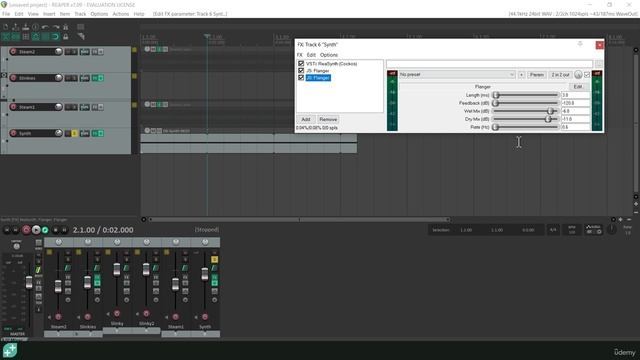640x360 pixels.
Task: Arm the Synth track for recording
Action: (13, 133)
